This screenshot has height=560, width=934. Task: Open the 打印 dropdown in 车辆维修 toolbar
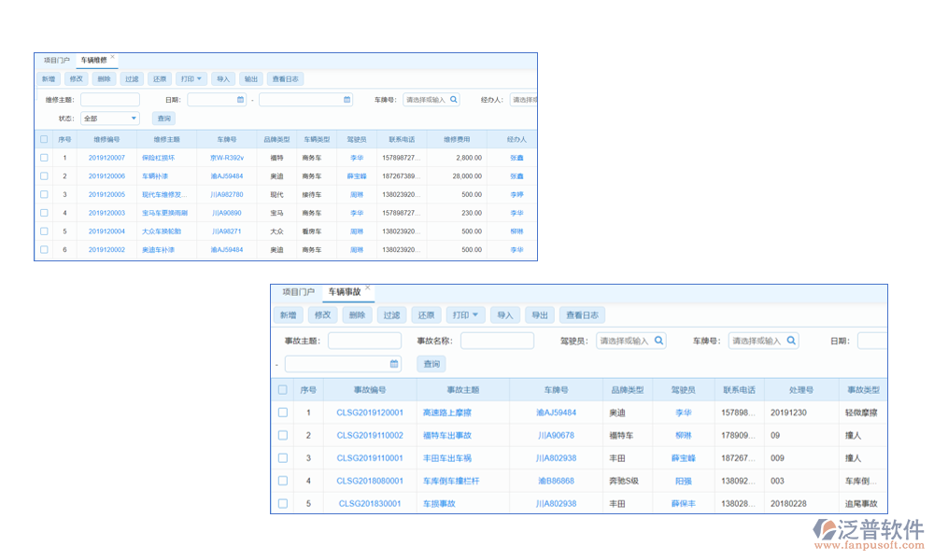pos(191,79)
